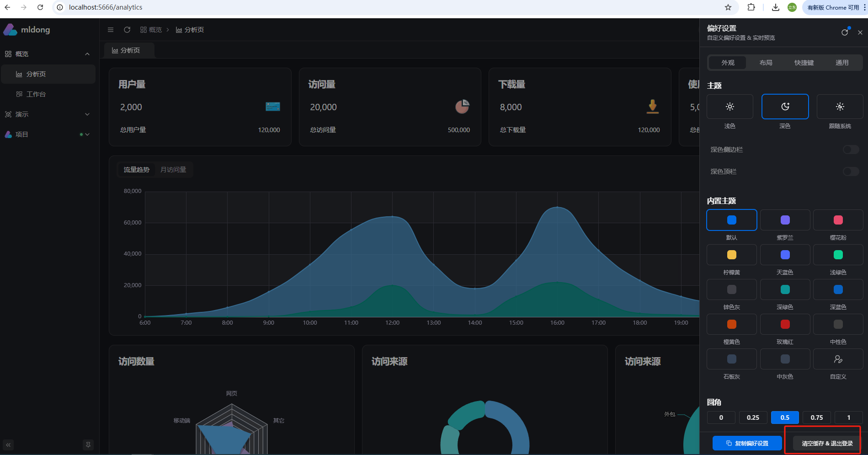
Task: Select the 浅色 light theme sun icon
Action: [730, 107]
